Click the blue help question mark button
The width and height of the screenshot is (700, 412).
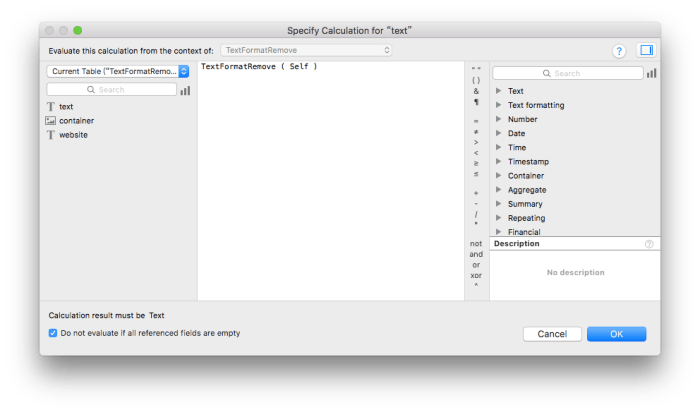[618, 50]
